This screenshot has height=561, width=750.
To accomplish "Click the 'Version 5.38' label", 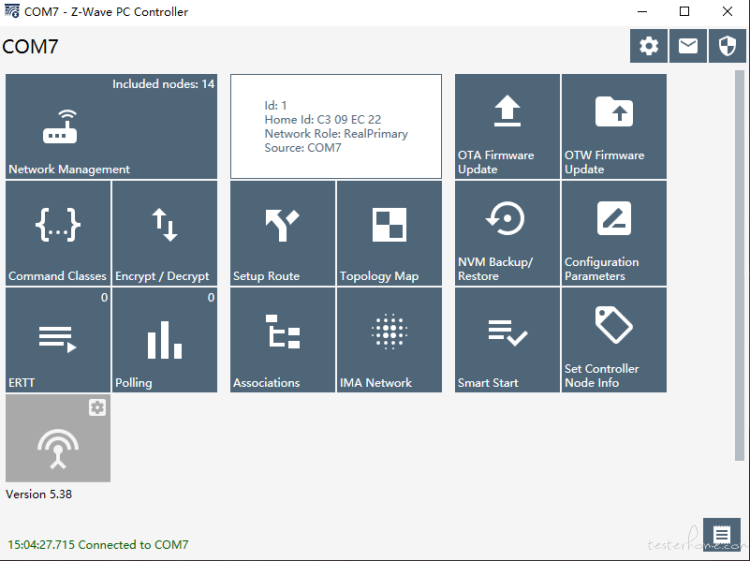I will pos(39,494).
